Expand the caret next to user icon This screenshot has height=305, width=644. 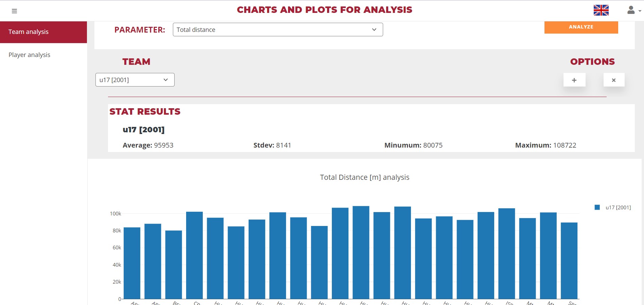coord(640,11)
